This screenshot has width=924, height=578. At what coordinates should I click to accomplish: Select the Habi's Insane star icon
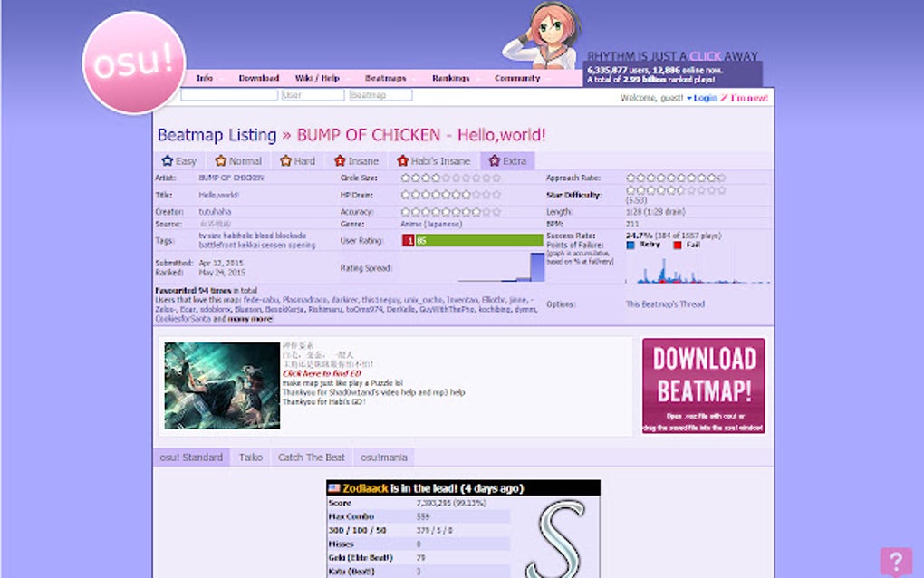click(x=402, y=161)
